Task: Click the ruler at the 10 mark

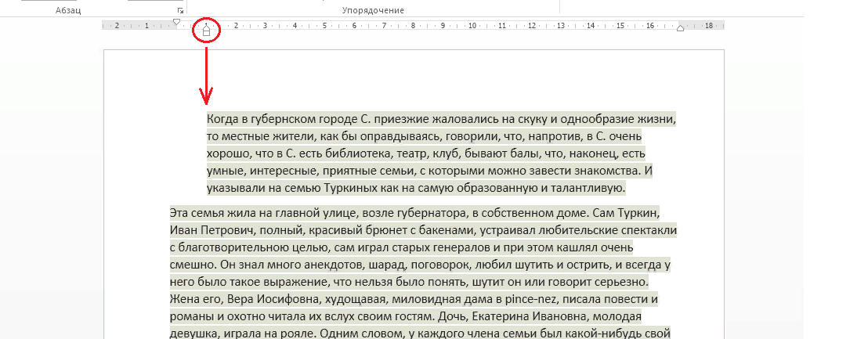Action: click(x=472, y=26)
